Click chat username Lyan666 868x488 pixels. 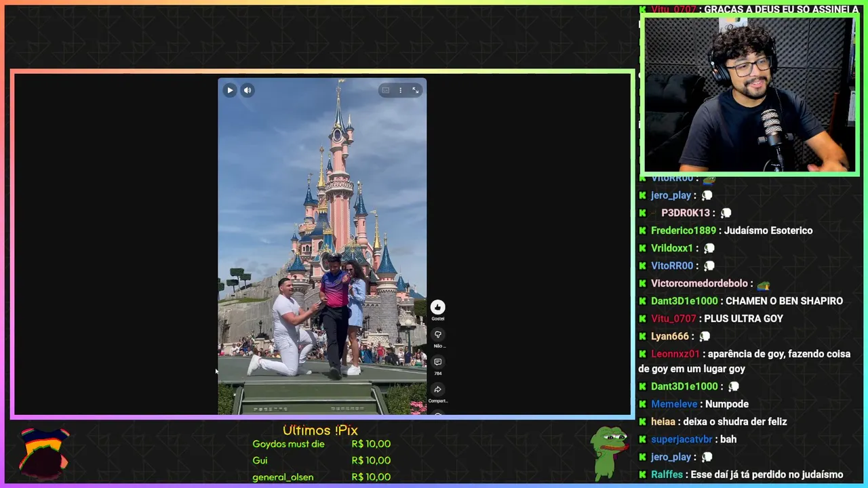pos(670,336)
